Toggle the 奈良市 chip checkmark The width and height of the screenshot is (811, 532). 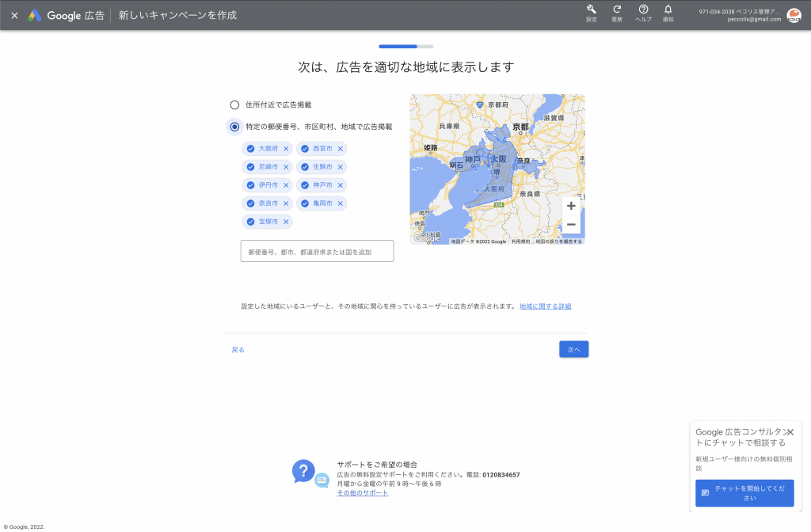tap(250, 203)
